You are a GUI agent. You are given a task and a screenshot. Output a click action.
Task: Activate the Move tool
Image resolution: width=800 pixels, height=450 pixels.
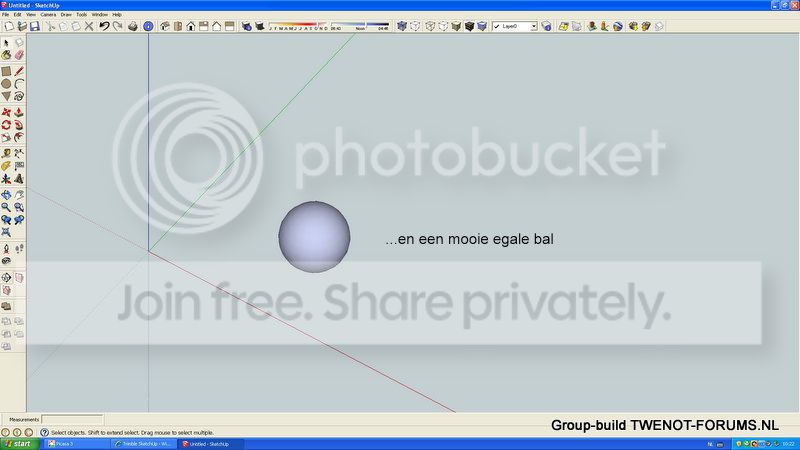pos(6,112)
